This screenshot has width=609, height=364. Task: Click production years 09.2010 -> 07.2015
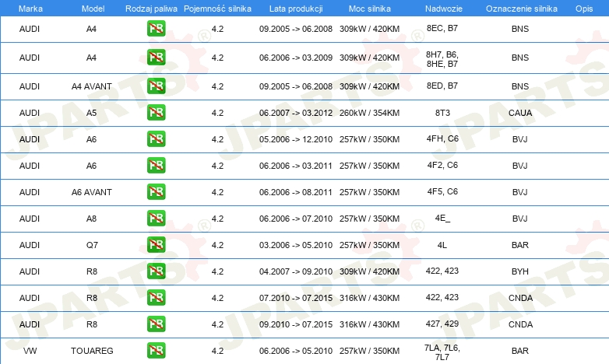click(x=296, y=324)
